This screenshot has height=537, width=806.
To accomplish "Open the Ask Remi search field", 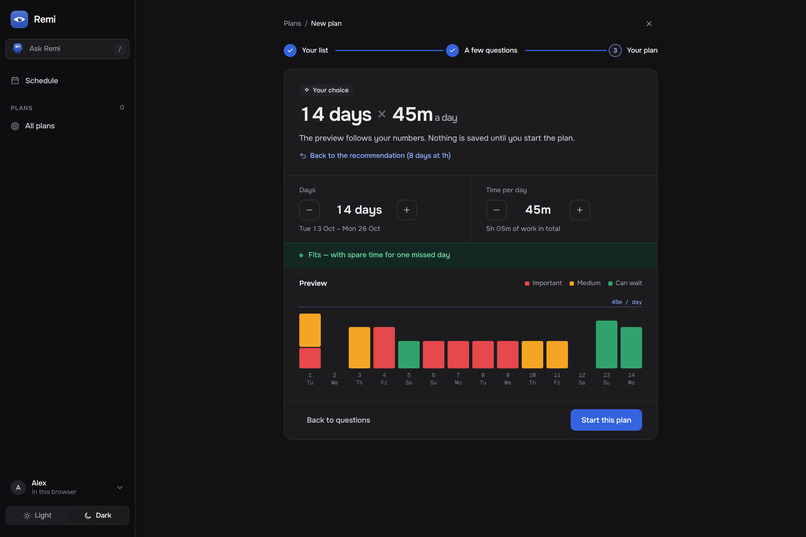I will pyautogui.click(x=67, y=49).
